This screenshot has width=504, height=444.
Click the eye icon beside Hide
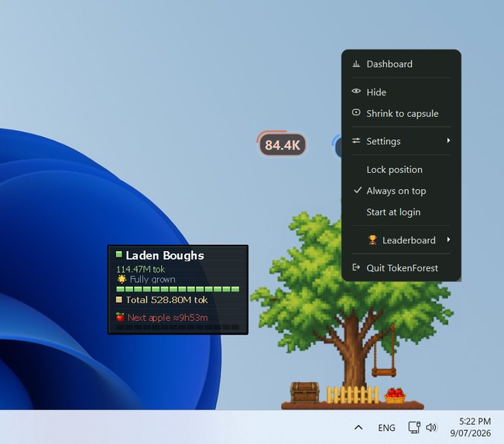pos(356,91)
